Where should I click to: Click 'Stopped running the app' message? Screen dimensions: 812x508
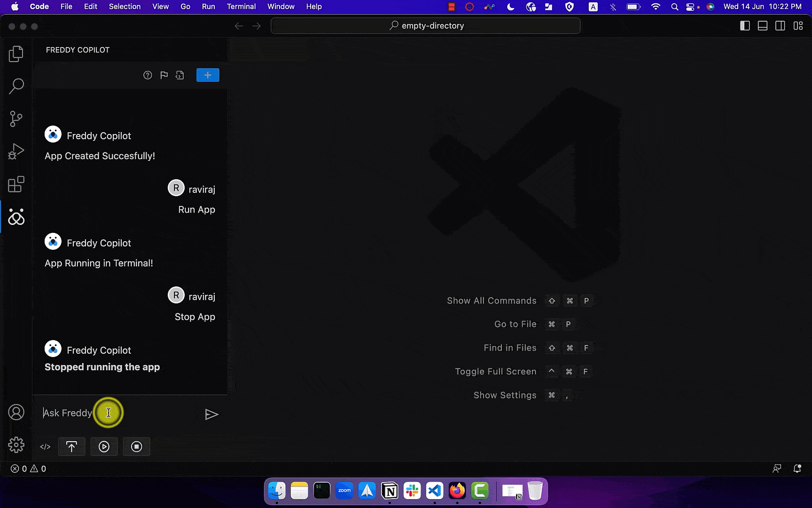point(102,367)
